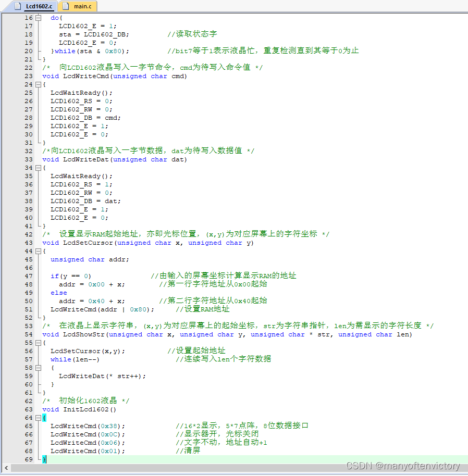This screenshot has height=476, width=468.
Task: Click 'LcdWriteCmd(addr | 0x80);' line
Action: (102, 310)
